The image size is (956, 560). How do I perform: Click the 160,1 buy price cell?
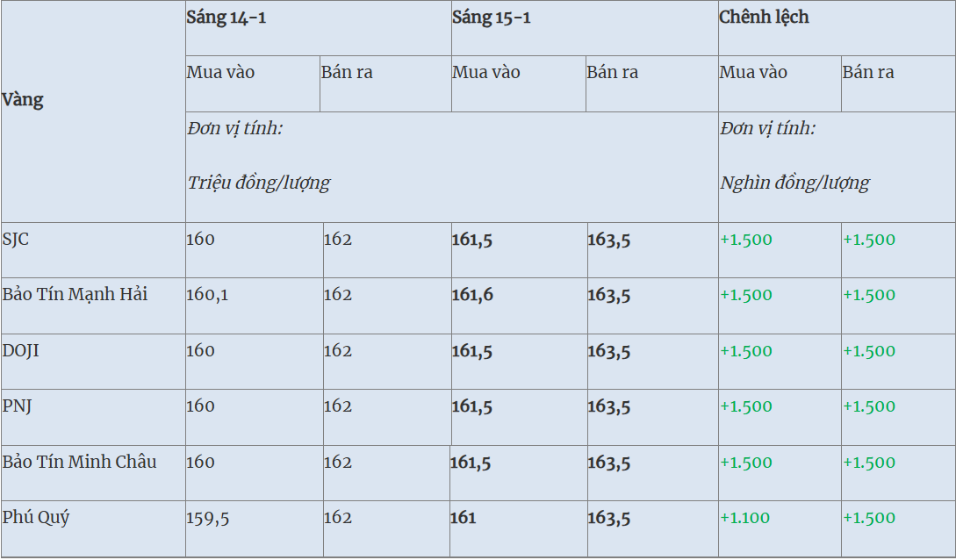(207, 295)
